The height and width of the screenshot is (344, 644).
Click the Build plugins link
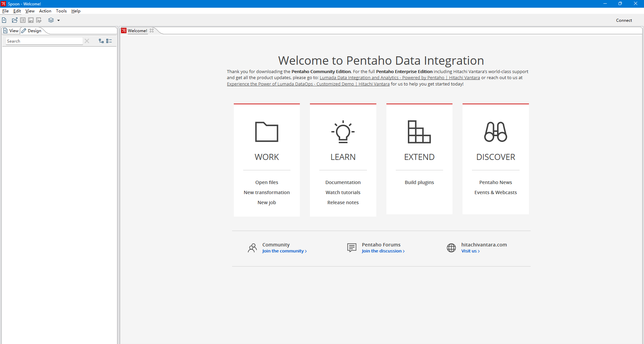tap(419, 182)
